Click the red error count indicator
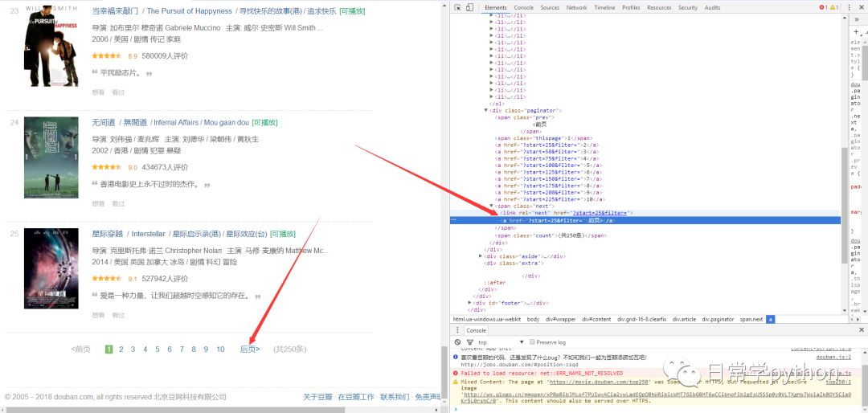 click(x=823, y=7)
